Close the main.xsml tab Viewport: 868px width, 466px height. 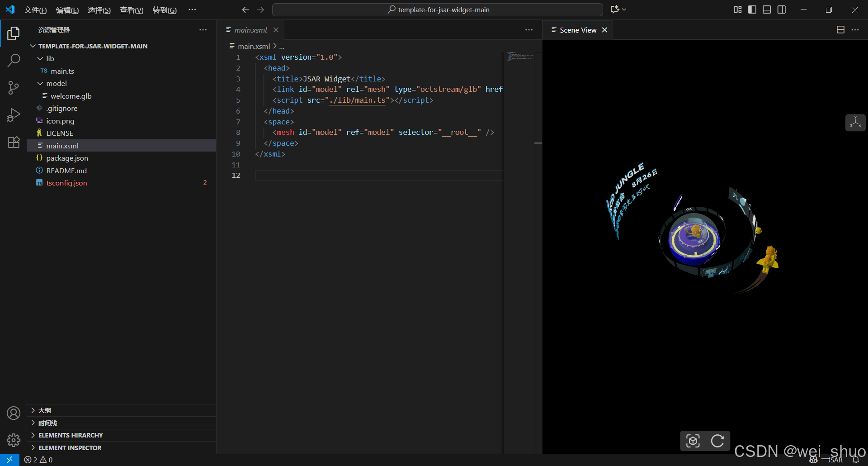(276, 30)
